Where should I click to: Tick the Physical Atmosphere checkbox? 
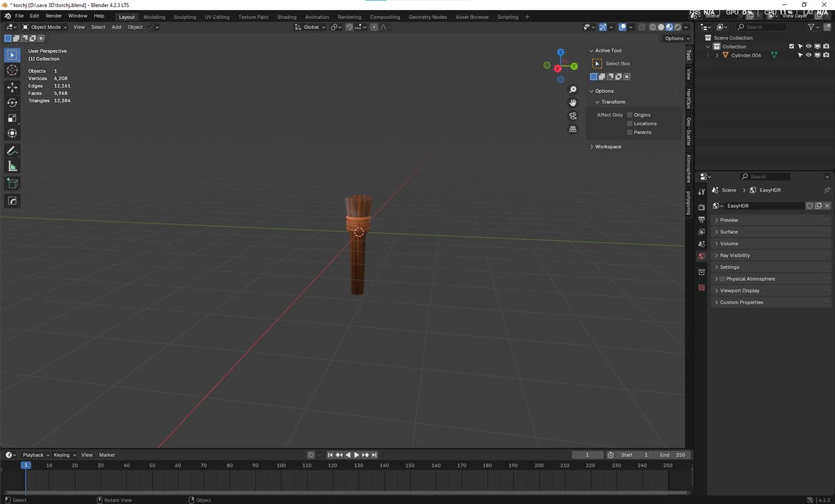(x=722, y=279)
